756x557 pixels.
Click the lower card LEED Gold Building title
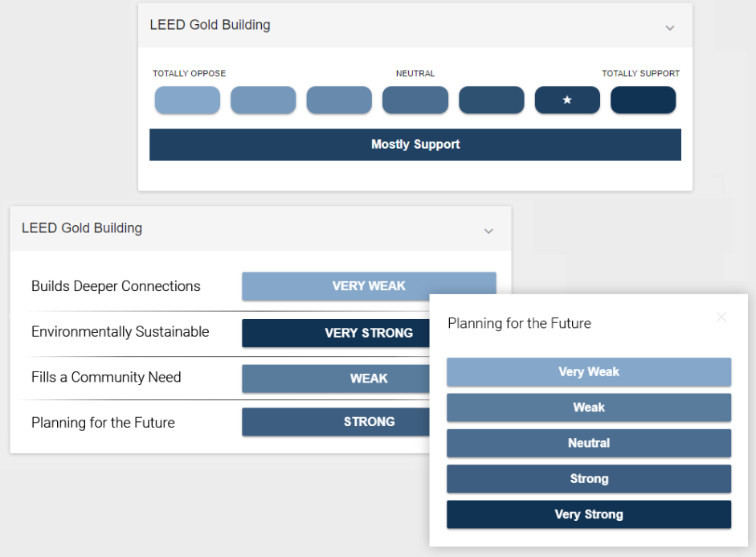(81, 227)
